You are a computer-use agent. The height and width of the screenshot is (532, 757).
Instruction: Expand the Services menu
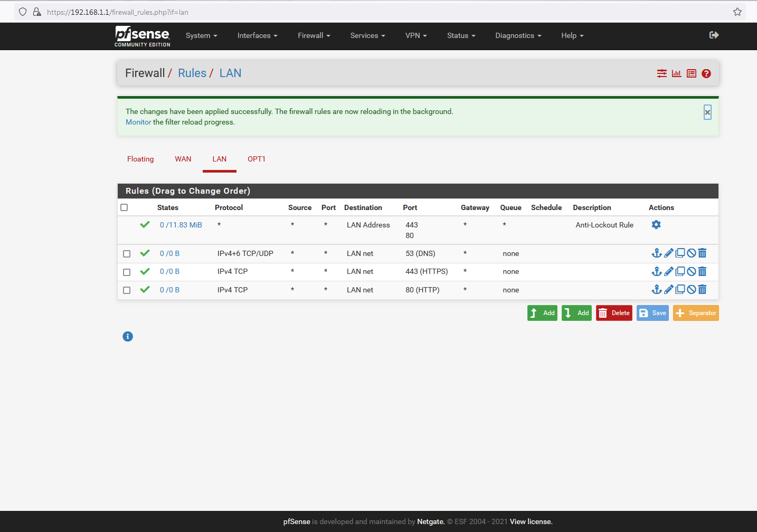367,36
